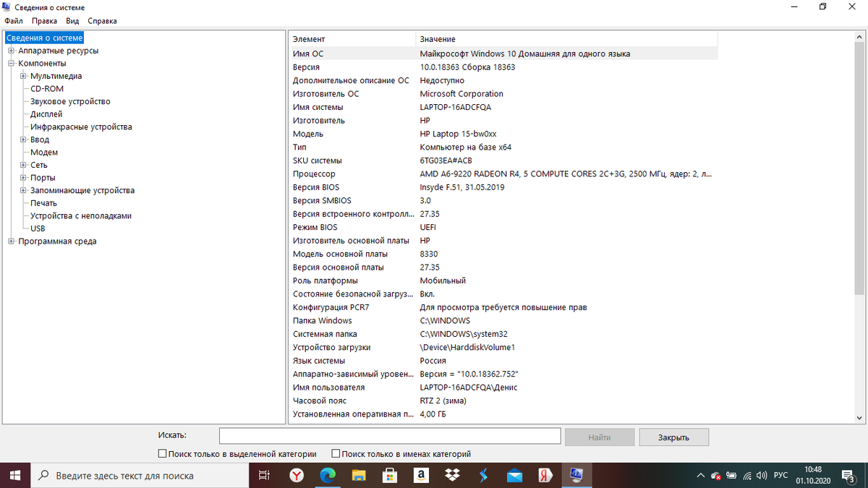
Task: Select Устройства с неполадками tree item
Action: tap(81, 216)
